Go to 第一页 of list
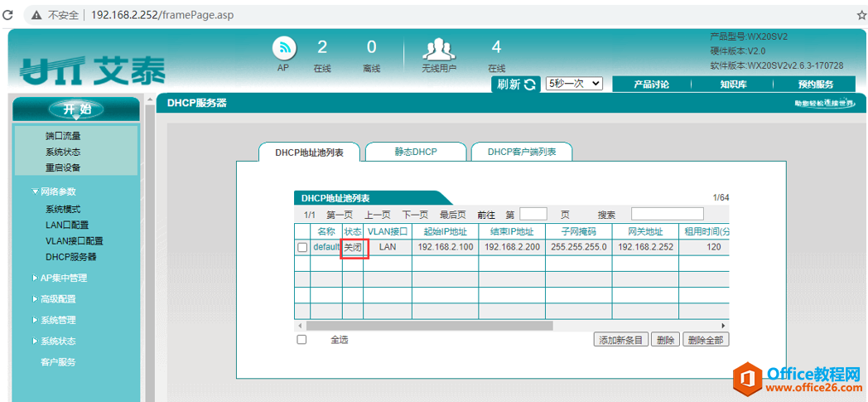This screenshot has height=402, width=868. pyautogui.click(x=340, y=215)
